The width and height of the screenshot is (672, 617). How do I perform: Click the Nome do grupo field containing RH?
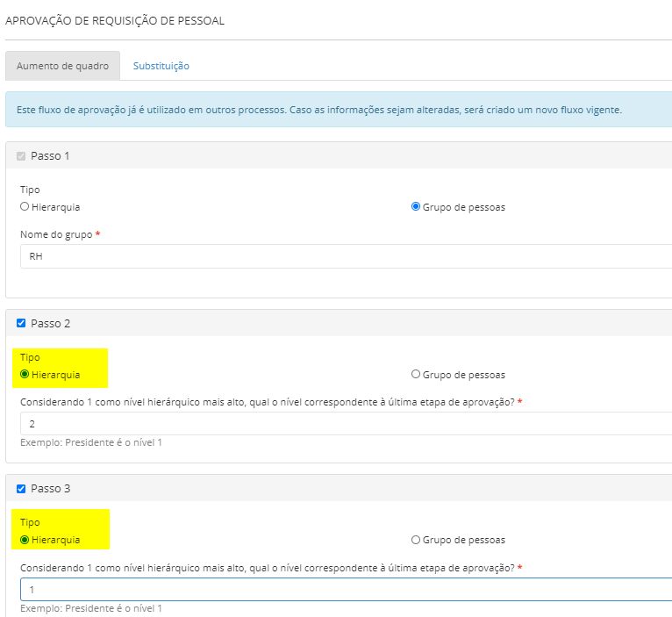pyautogui.click(x=342, y=256)
